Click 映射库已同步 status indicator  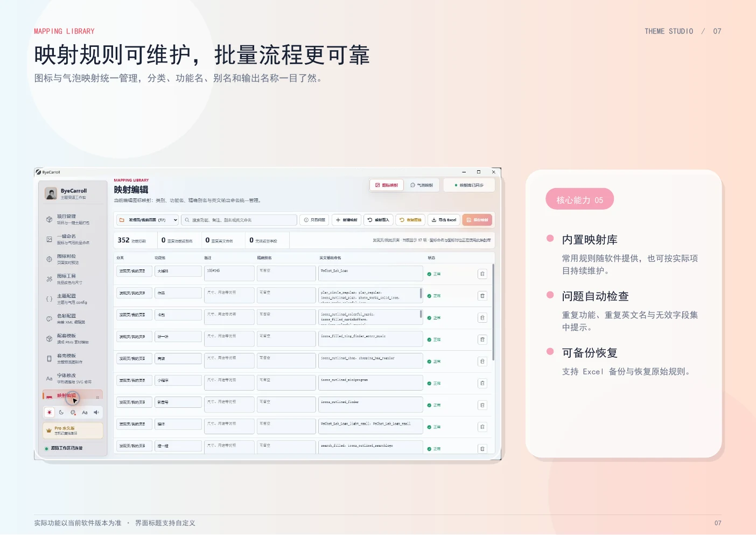pos(469,185)
